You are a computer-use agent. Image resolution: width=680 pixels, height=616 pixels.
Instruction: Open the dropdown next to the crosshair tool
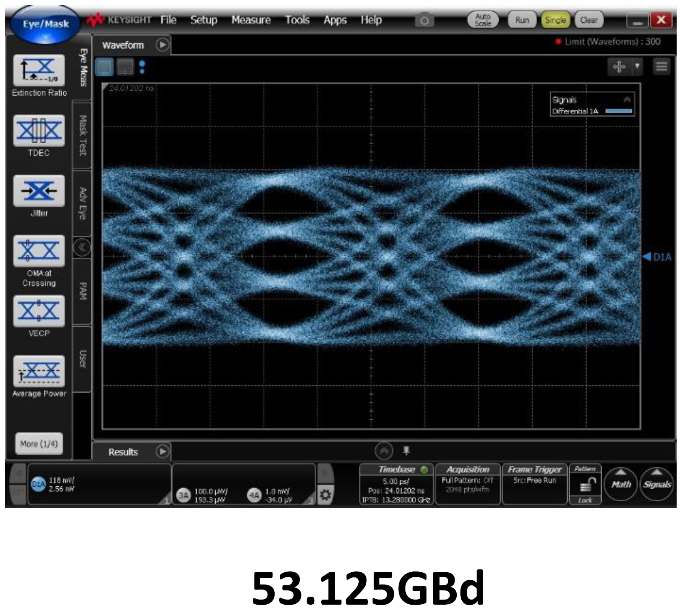point(637,66)
